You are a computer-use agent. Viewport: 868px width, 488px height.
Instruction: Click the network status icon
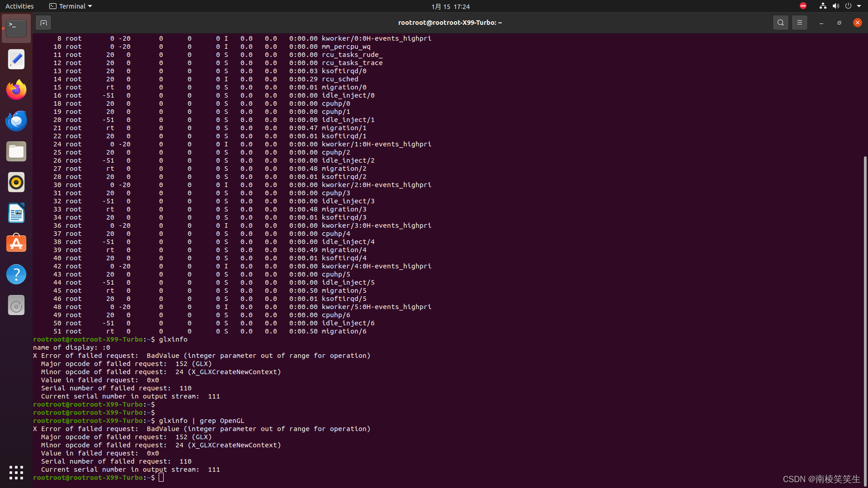[823, 6]
